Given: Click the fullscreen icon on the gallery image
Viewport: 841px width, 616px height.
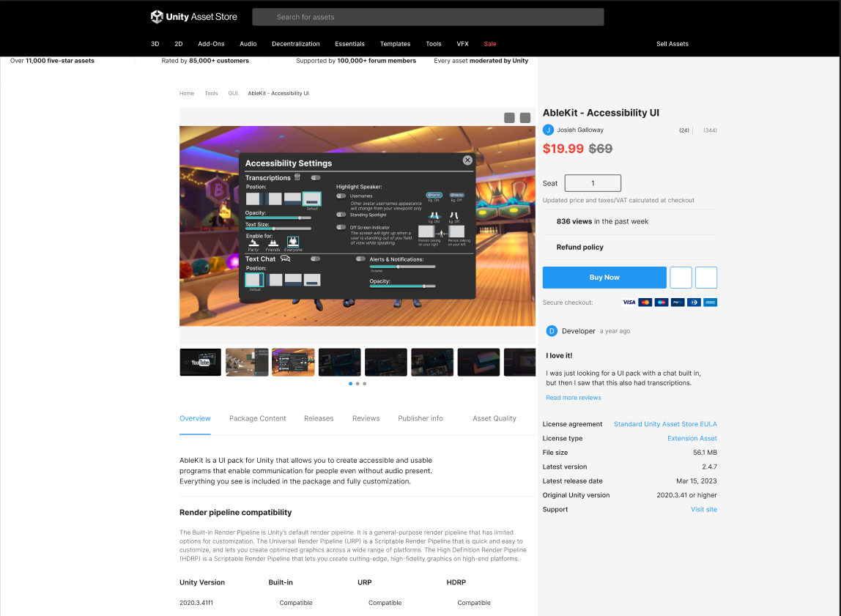Looking at the screenshot, I should [525, 117].
